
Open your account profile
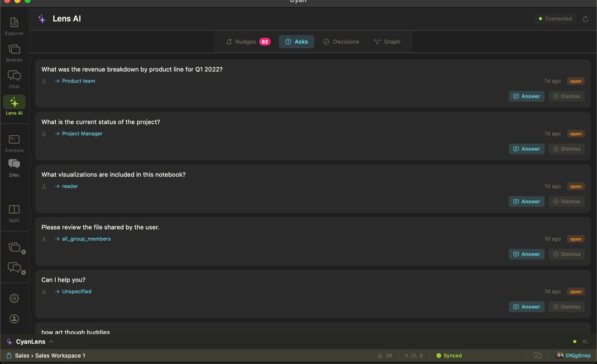(x=14, y=318)
